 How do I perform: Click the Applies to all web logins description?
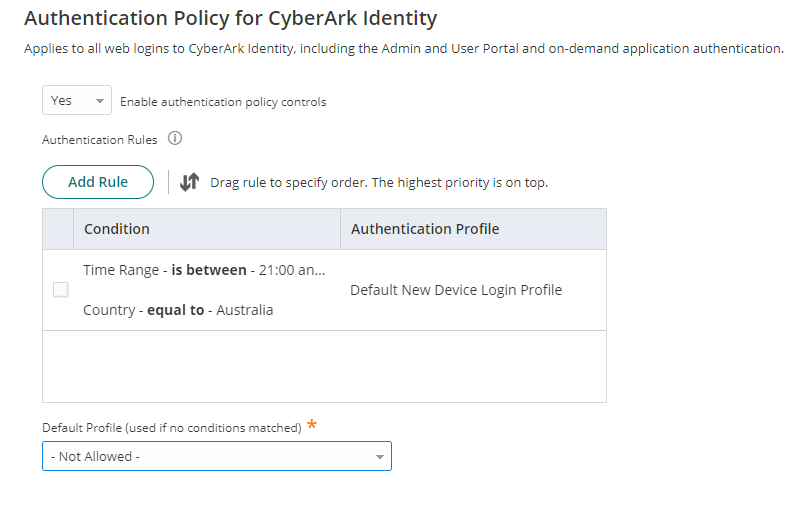tap(404, 49)
